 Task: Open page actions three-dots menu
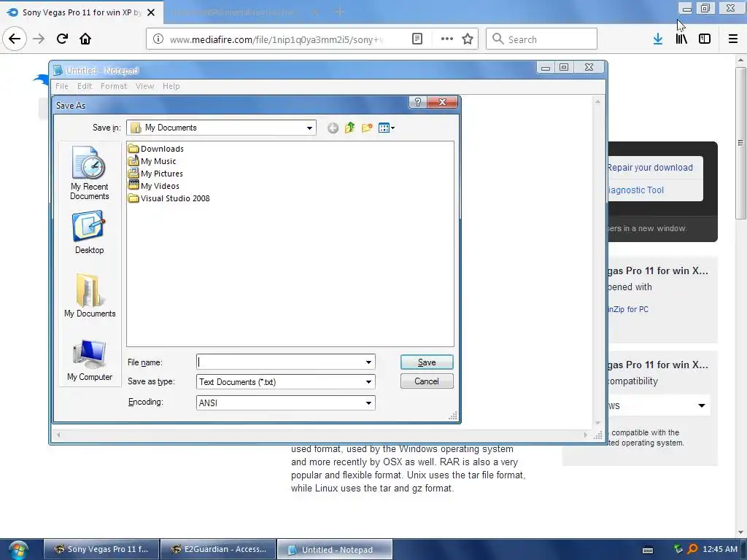point(447,39)
